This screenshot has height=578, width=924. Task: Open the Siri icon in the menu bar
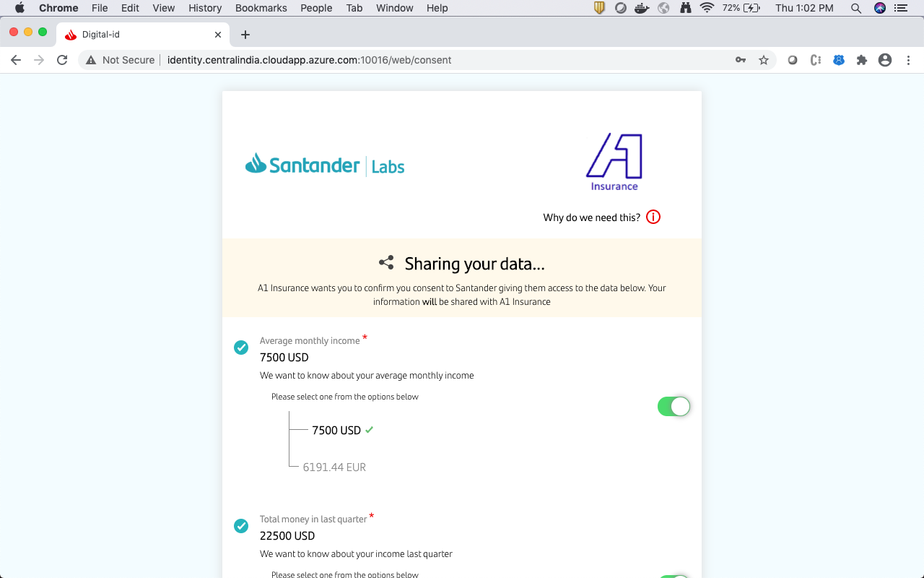[879, 8]
